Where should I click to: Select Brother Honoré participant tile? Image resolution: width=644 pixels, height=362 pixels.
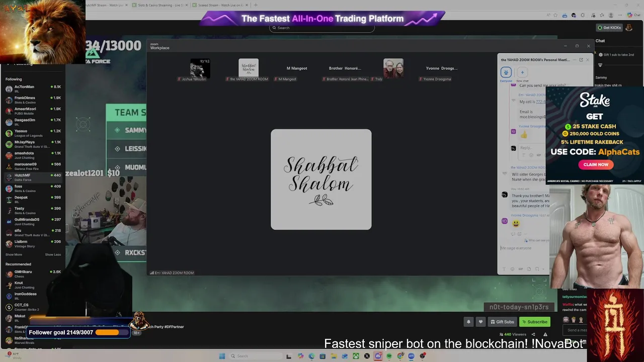(x=345, y=70)
